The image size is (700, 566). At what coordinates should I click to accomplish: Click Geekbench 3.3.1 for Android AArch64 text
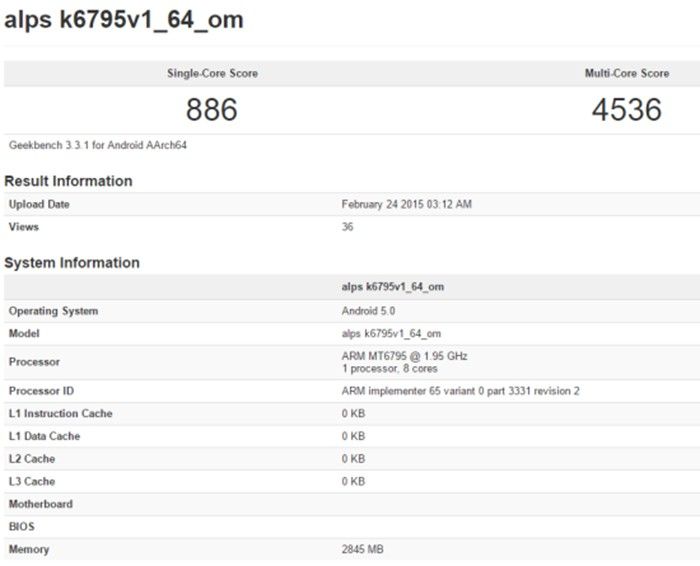(x=98, y=145)
